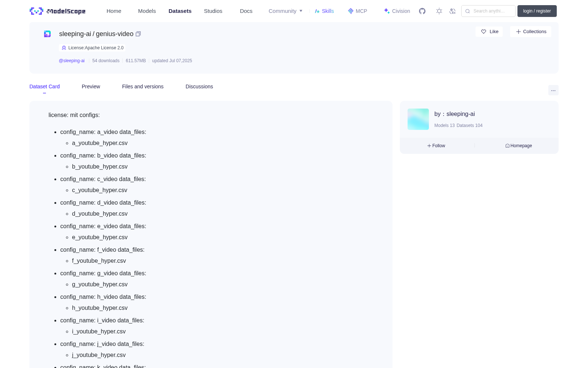Click the by: sleeping-ai author name
The image size is (588, 368).
click(x=455, y=114)
